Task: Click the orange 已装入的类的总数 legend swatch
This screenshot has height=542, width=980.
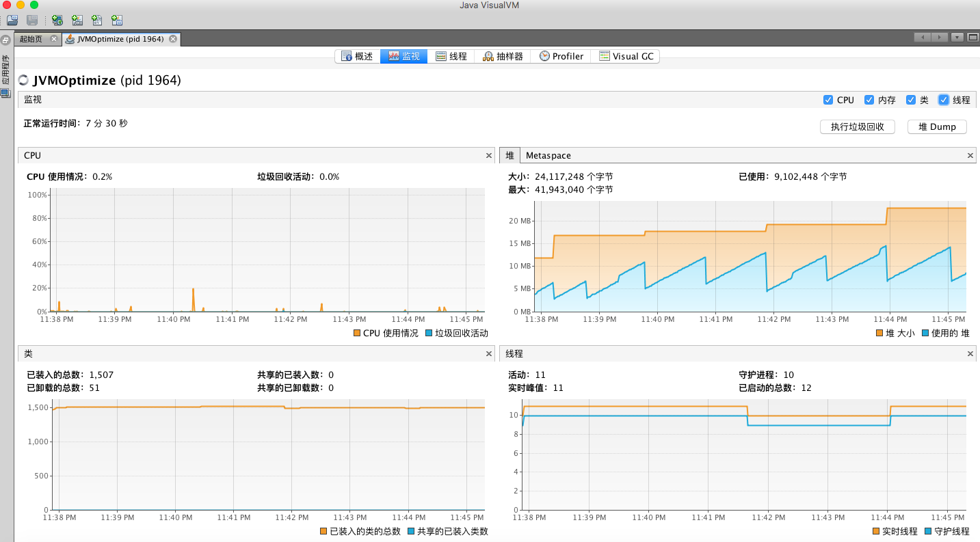Action: 323,532
